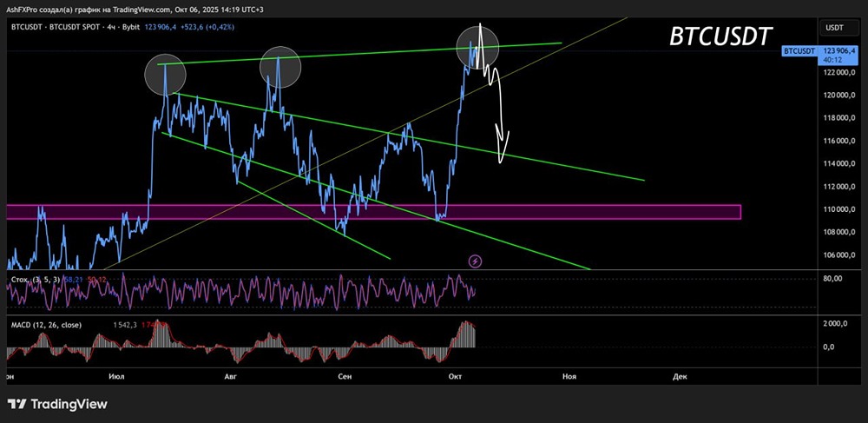The width and height of the screenshot is (868, 423).
Task: Click the 0,0 MACD scale label
Action: [x=830, y=347]
